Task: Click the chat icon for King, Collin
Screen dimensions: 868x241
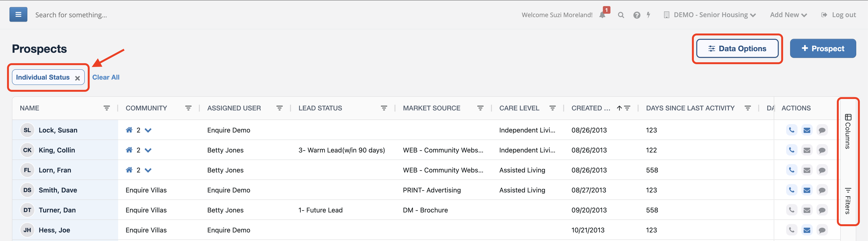Action: click(x=822, y=150)
